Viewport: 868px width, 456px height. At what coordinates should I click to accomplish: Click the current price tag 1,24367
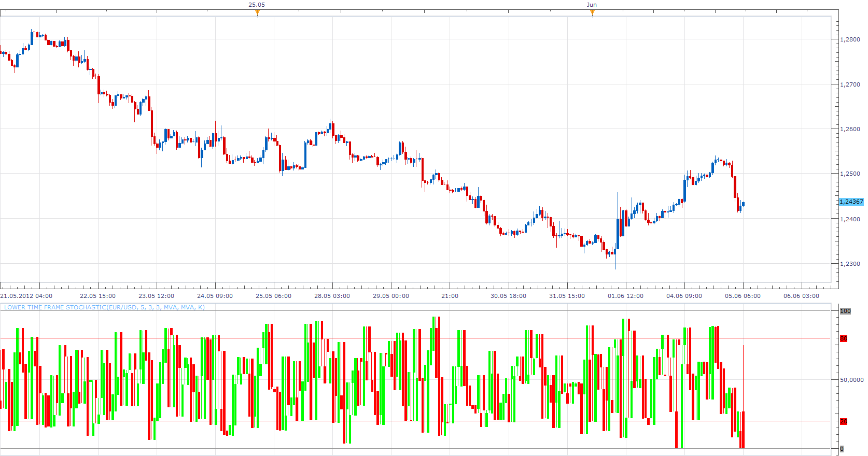click(851, 202)
